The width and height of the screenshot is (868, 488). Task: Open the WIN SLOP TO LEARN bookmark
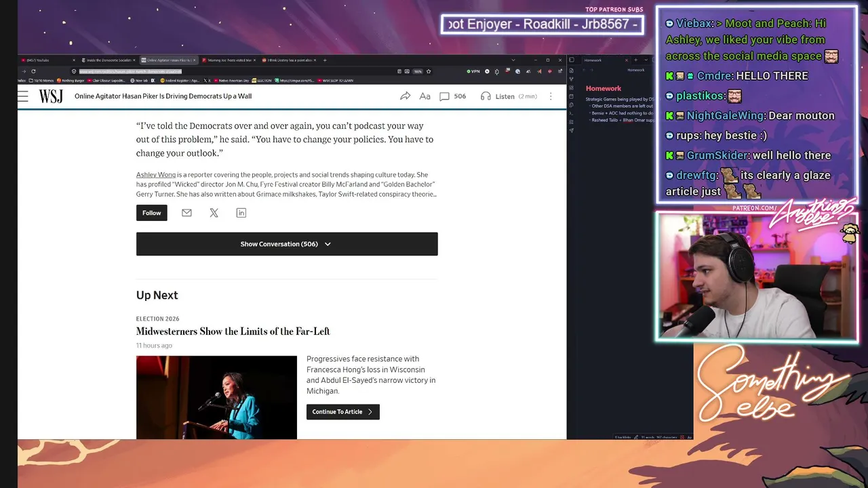click(x=336, y=81)
